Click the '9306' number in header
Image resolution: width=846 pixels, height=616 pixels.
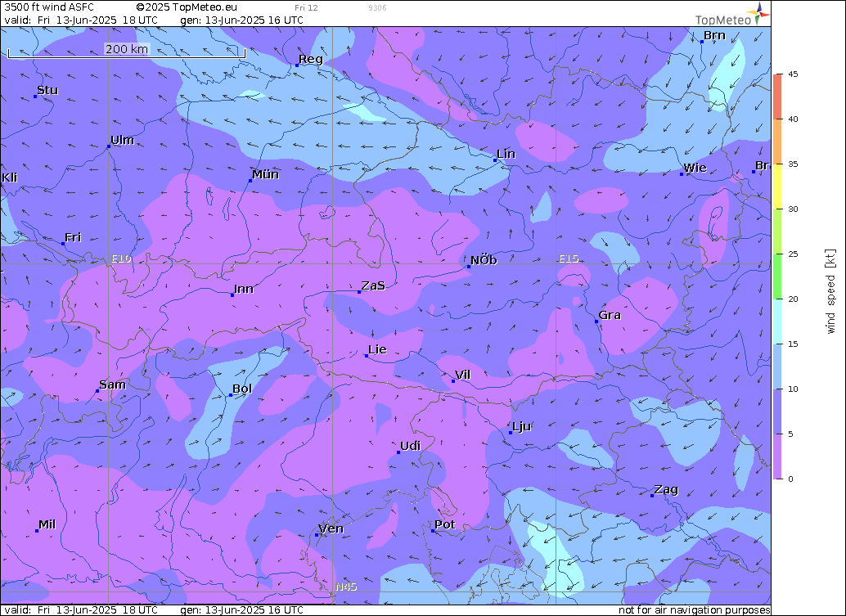377,7
